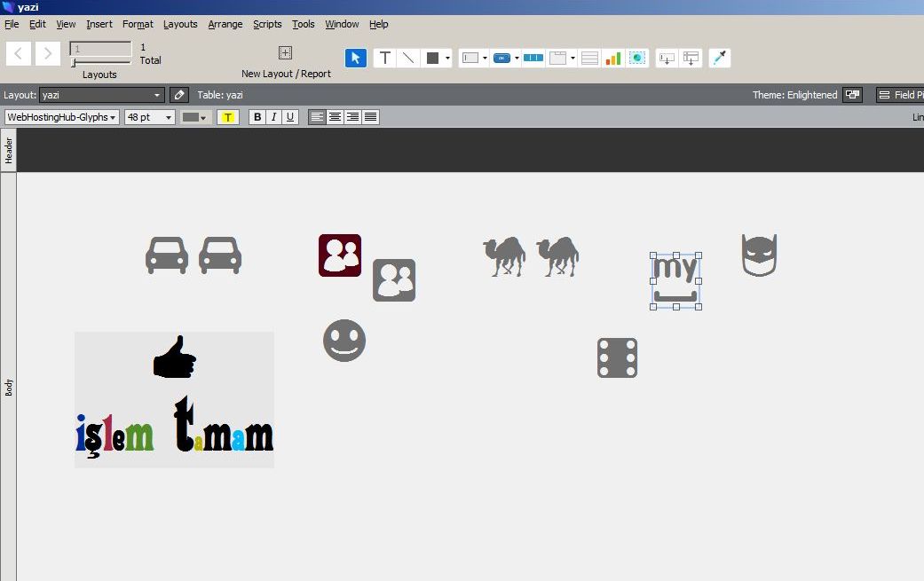Click New Layout / Report button

285,61
